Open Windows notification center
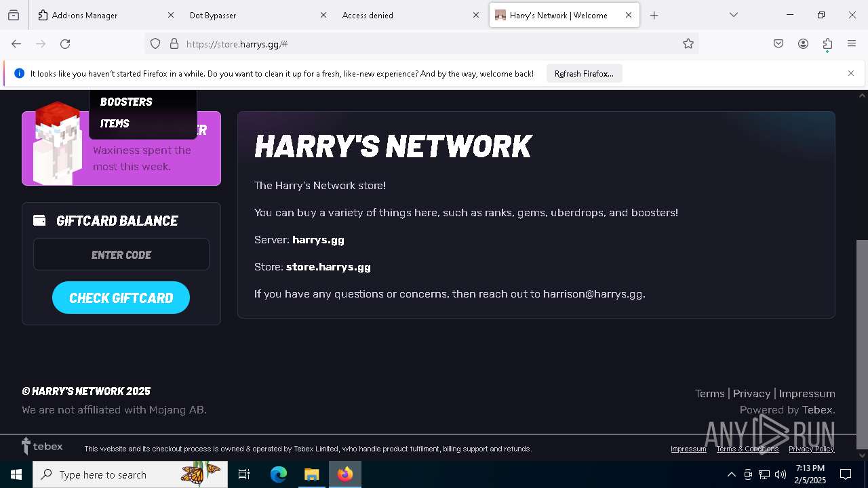The height and width of the screenshot is (488, 868). coord(846,474)
